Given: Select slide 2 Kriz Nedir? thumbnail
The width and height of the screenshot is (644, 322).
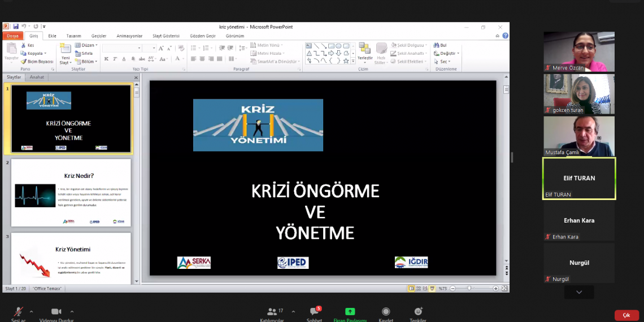Looking at the screenshot, I should coord(71,193).
